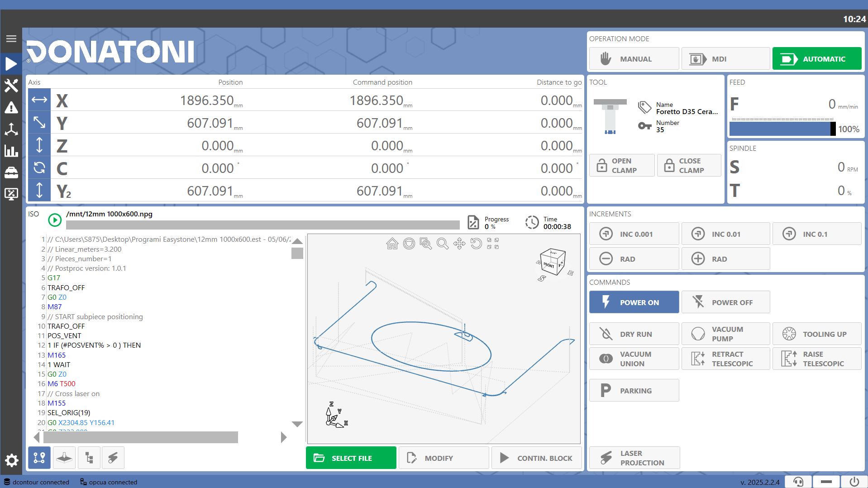The height and width of the screenshot is (488, 868).
Task: Click the MODIFY button
Action: [444, 458]
